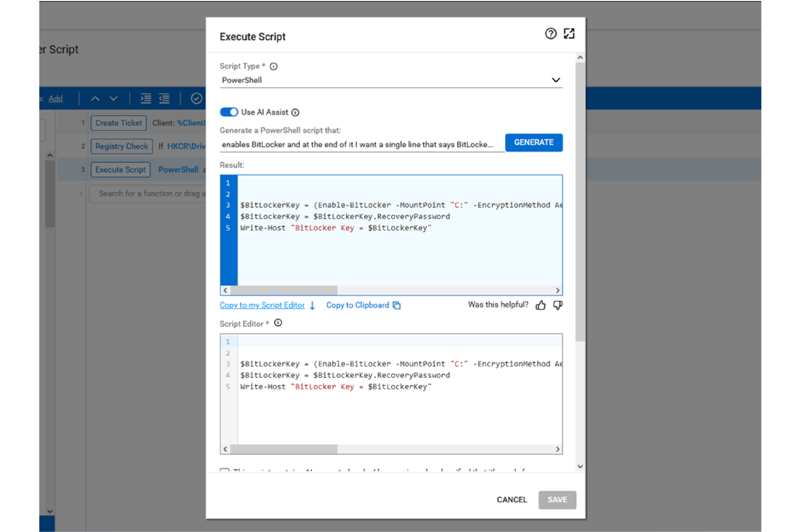
Task: Click inside the Result code area
Action: (x=400, y=231)
